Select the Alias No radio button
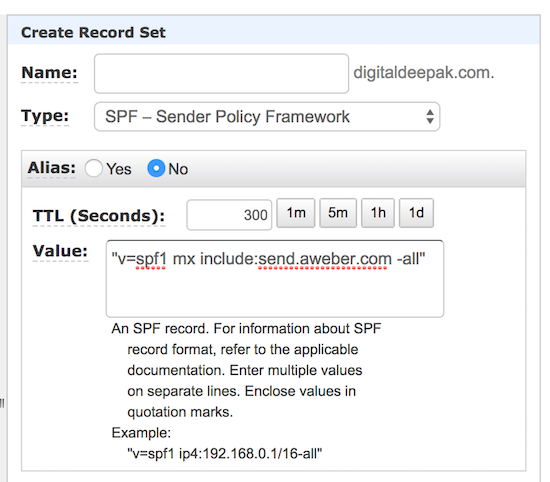 tap(156, 168)
